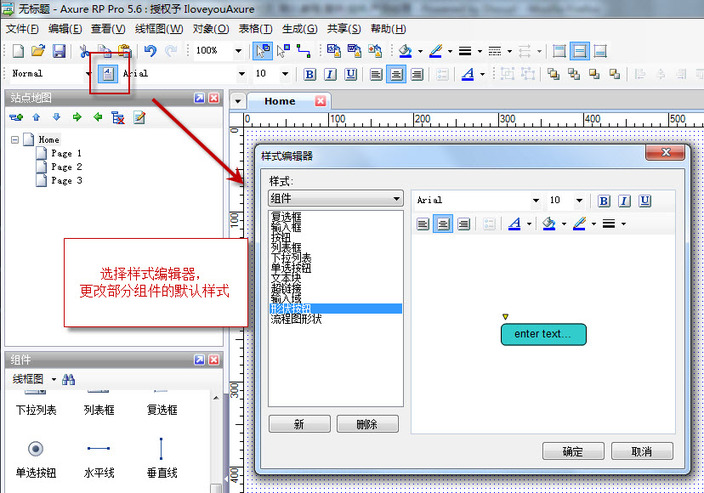
Task: Open the 组件 style dropdown in the dialog
Action: point(335,199)
